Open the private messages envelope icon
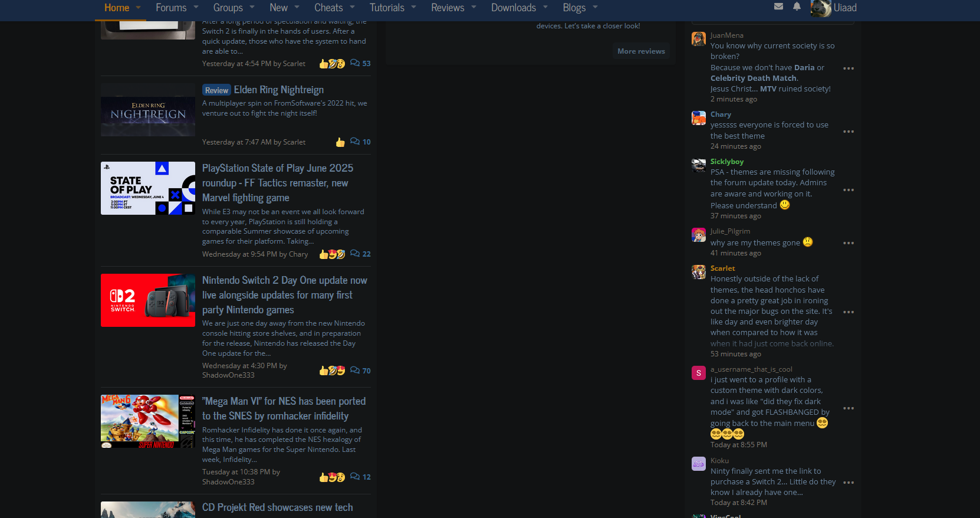The image size is (980, 518). tap(778, 6)
